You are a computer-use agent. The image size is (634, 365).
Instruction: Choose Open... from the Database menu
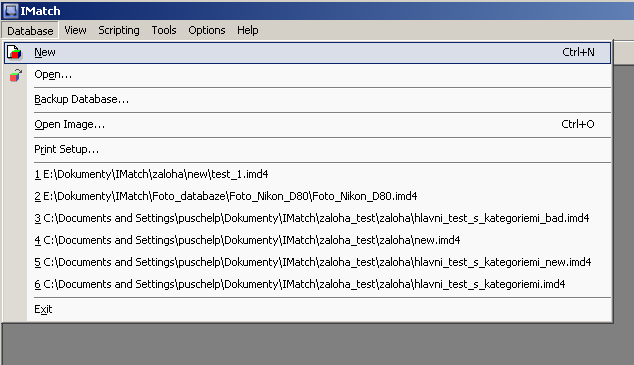[307, 75]
